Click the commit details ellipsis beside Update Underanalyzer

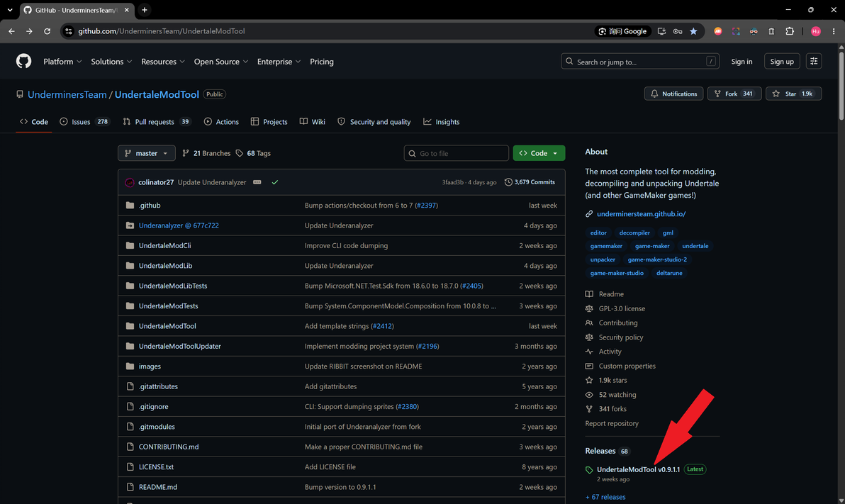[x=257, y=182]
